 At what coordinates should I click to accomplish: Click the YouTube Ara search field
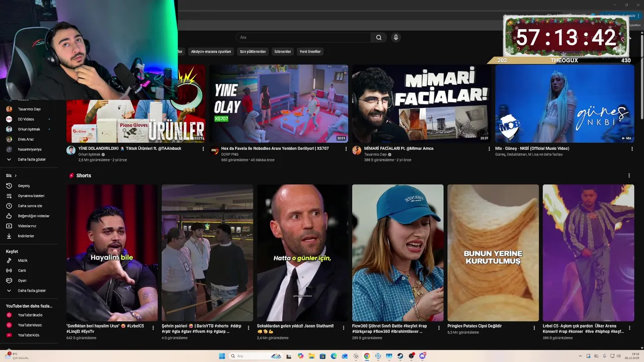[304, 37]
